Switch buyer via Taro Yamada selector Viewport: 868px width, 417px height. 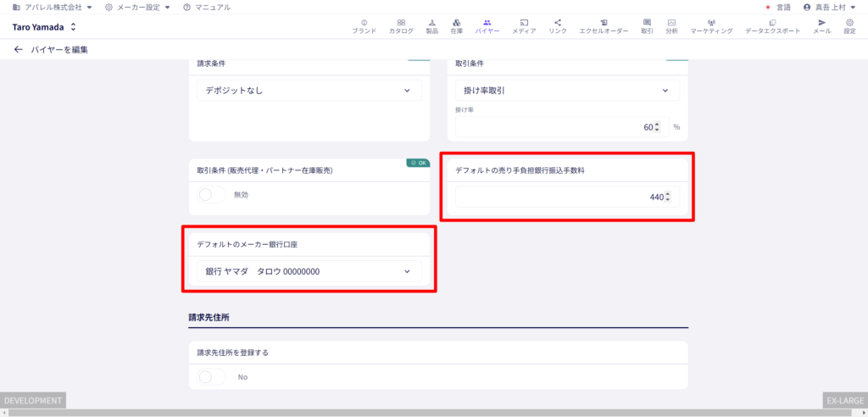(44, 26)
